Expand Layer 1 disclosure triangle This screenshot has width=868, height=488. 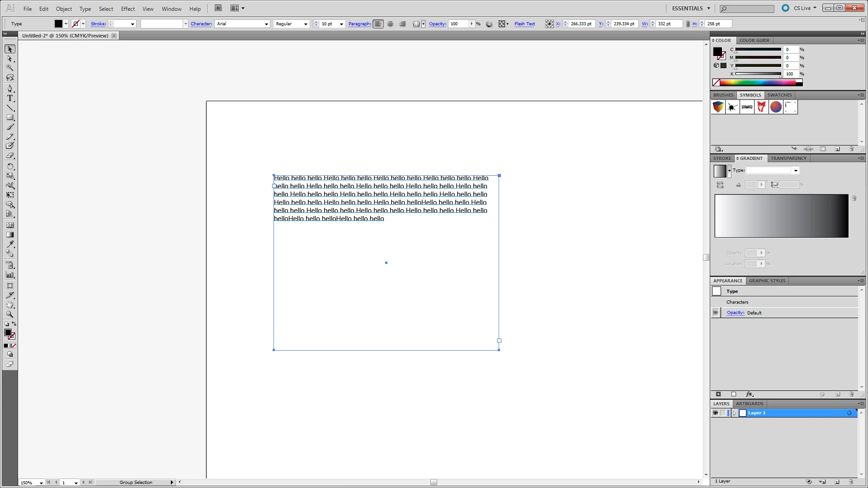click(x=735, y=413)
